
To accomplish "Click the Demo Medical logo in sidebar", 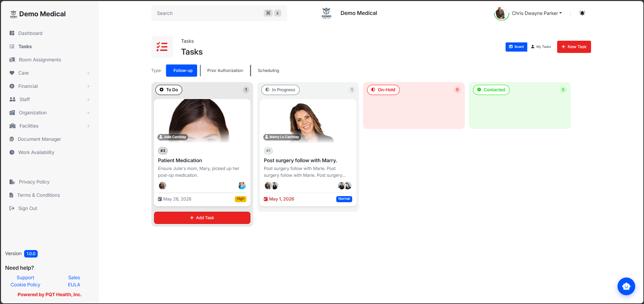I will tap(13, 14).
